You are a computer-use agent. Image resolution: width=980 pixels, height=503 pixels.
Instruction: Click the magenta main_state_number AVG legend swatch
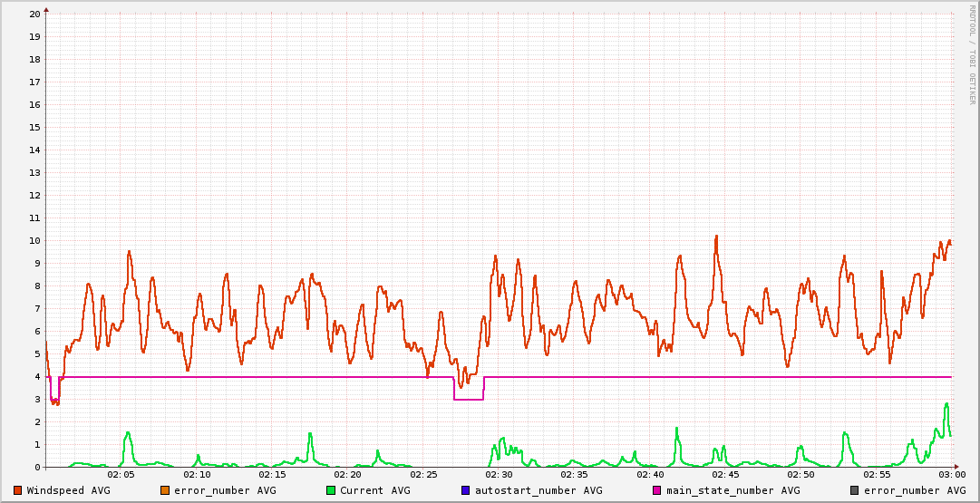[657, 490]
